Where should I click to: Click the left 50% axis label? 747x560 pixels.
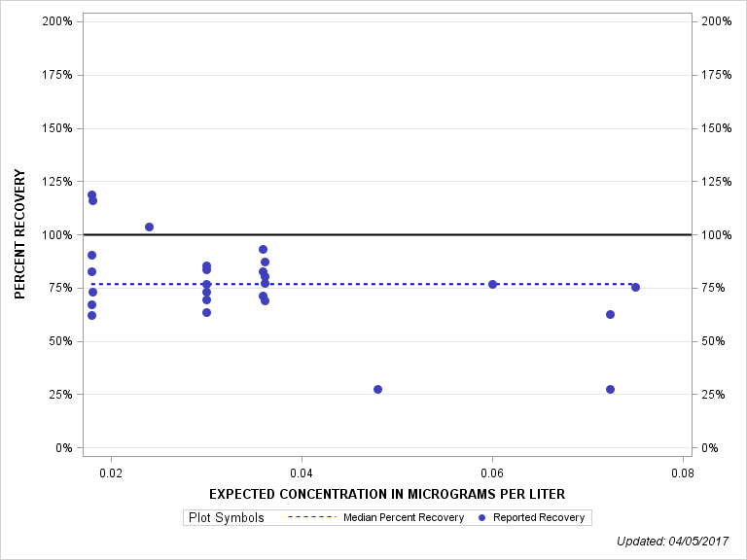click(x=60, y=341)
